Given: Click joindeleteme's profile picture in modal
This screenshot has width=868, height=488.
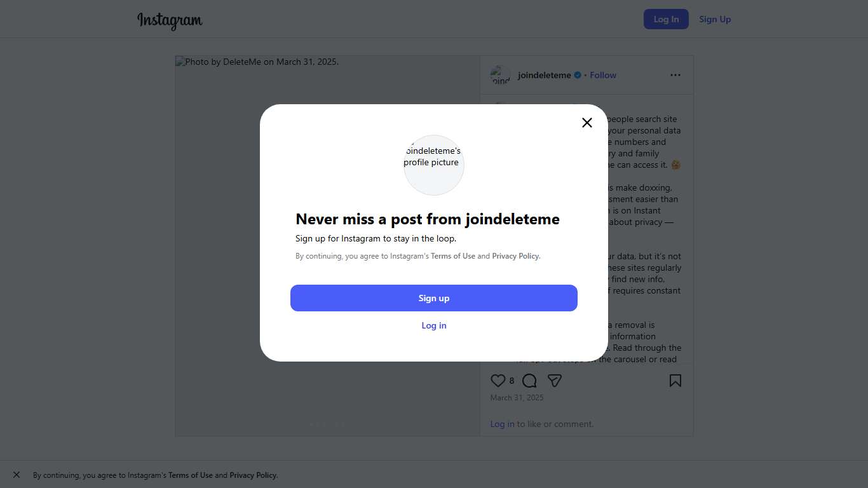Looking at the screenshot, I should (434, 165).
